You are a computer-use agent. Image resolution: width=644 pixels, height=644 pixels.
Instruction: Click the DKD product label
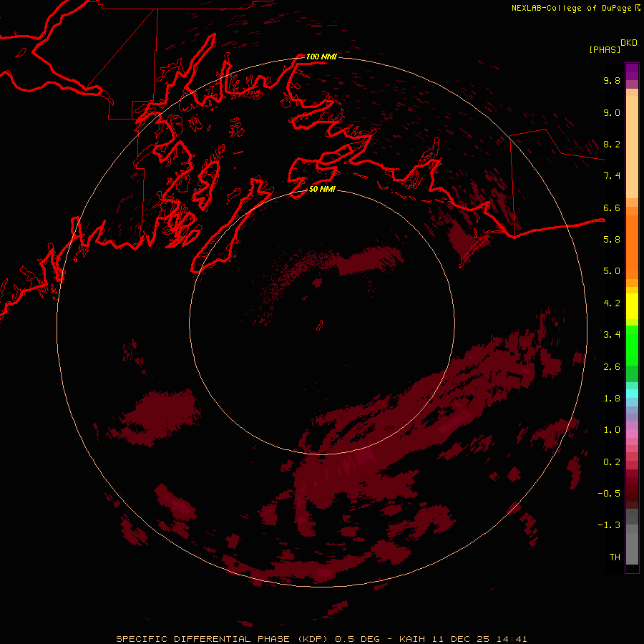pyautogui.click(x=629, y=43)
